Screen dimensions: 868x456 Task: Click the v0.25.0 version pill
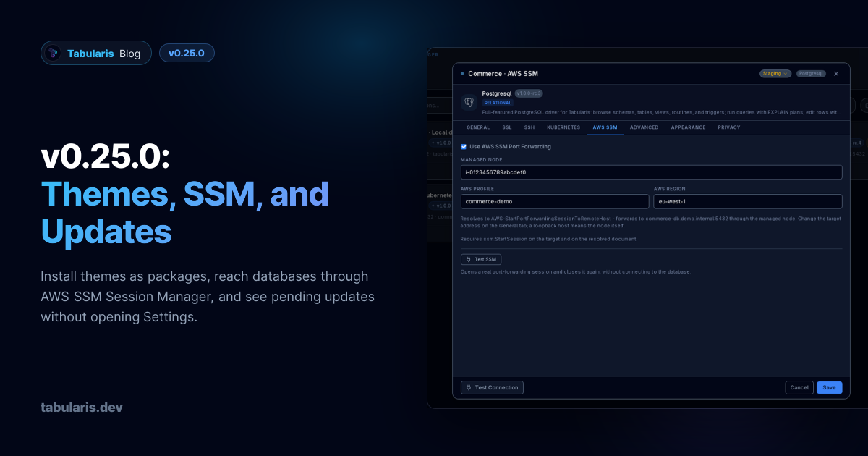187,53
